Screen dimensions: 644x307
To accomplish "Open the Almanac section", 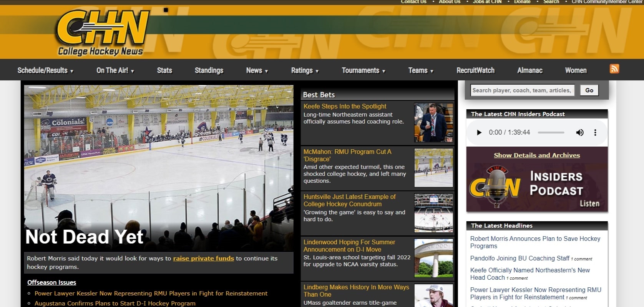I will pyautogui.click(x=530, y=70).
